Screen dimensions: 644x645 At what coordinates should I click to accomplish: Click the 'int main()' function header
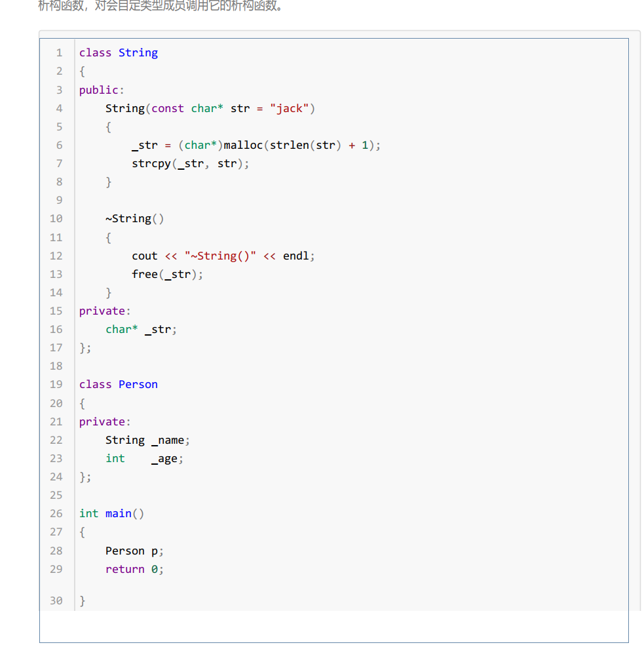pos(111,514)
